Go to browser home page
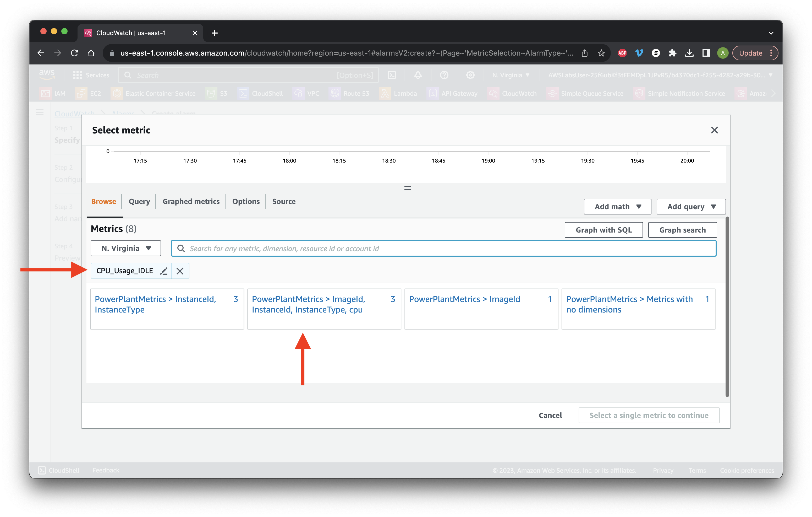Screen dimensions: 812x517 pos(91,53)
